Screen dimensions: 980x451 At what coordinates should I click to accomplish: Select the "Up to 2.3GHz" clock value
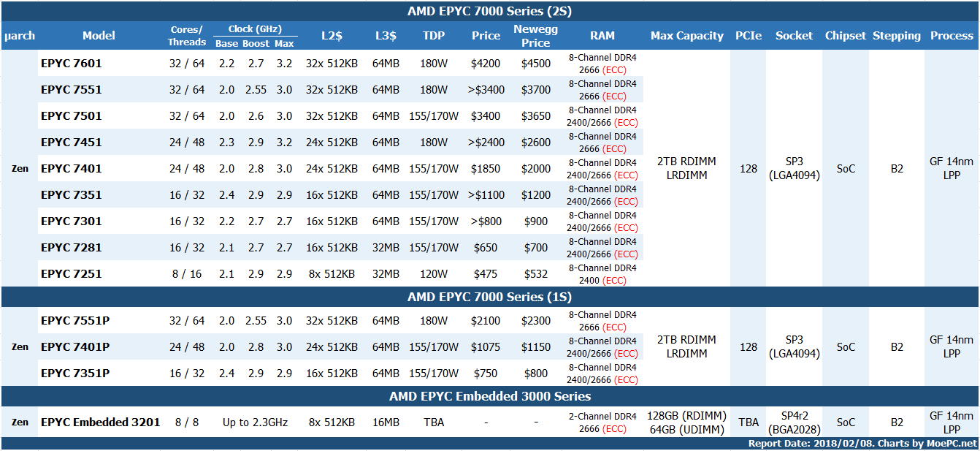click(x=255, y=422)
